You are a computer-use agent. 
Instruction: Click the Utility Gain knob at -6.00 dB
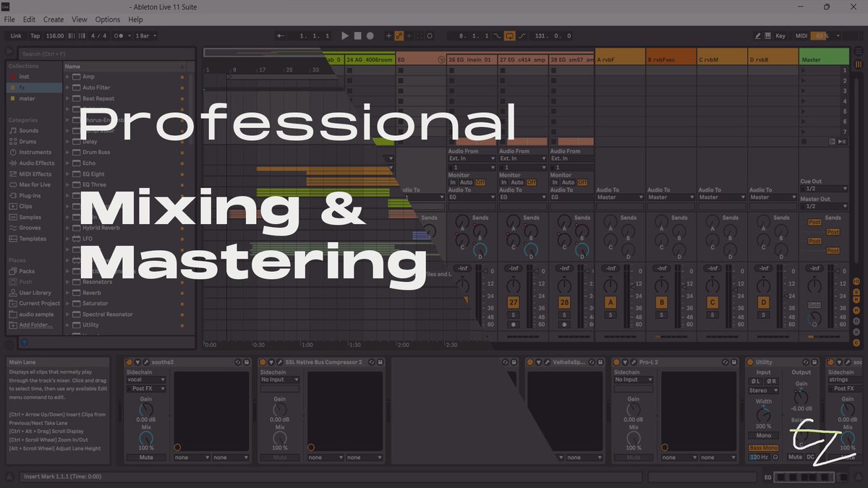pyautogui.click(x=801, y=397)
